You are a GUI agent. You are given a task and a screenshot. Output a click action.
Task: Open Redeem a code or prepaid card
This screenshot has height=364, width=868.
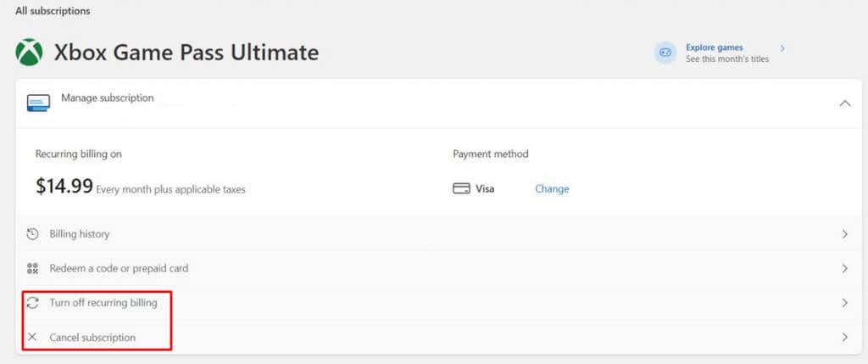119,268
